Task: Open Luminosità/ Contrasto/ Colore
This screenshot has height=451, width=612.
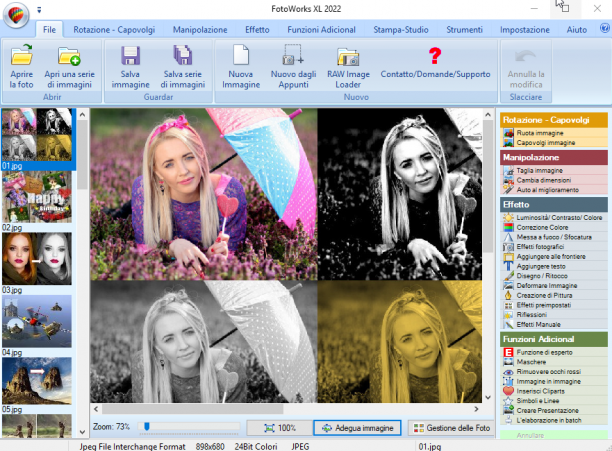Action: pos(554,218)
